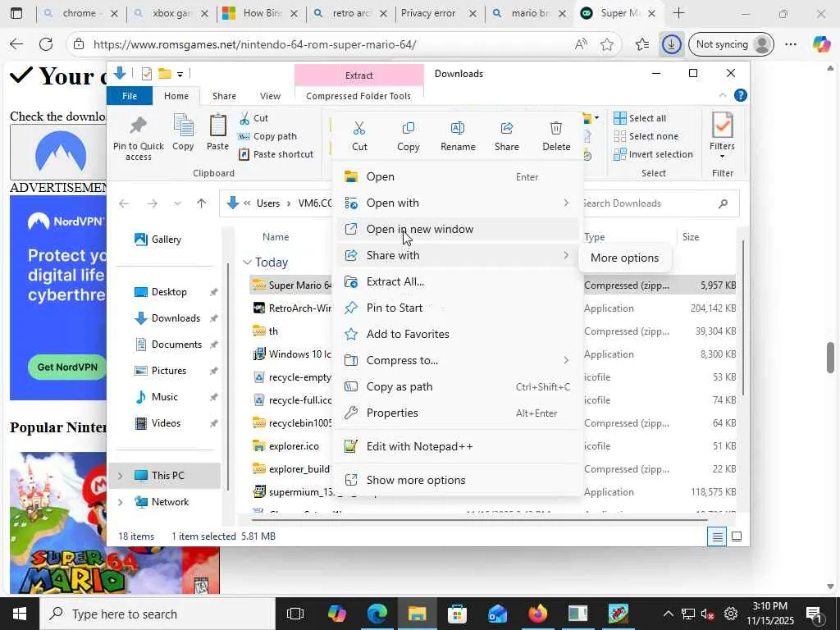Click Explorer Help question-mark icon

tap(741, 96)
